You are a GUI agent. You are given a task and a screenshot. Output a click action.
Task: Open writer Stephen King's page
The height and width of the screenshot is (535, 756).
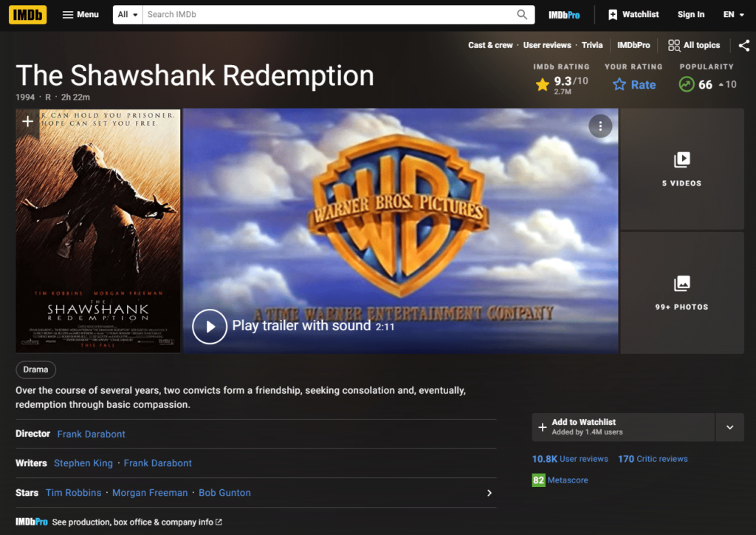tap(83, 463)
